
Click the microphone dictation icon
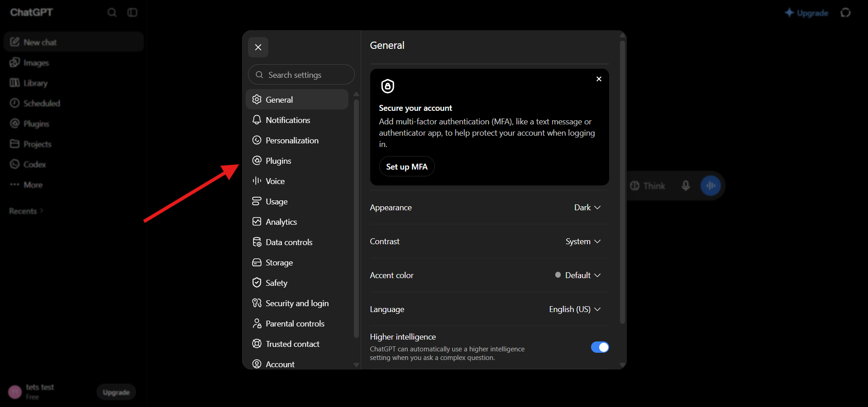click(686, 186)
